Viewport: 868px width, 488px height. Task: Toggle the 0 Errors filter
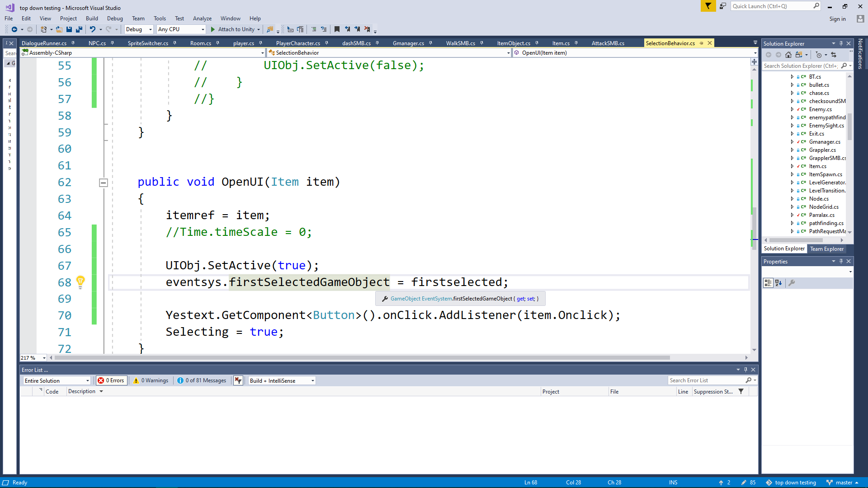point(111,380)
